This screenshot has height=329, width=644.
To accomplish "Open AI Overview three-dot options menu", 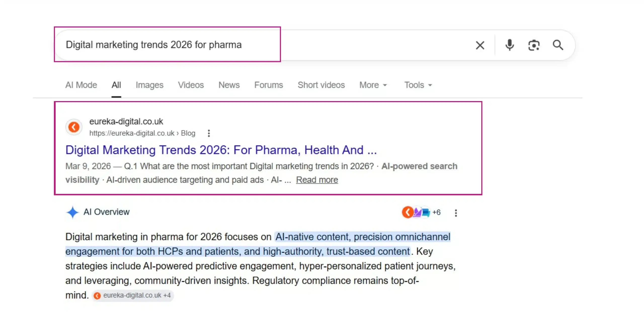I will [456, 213].
